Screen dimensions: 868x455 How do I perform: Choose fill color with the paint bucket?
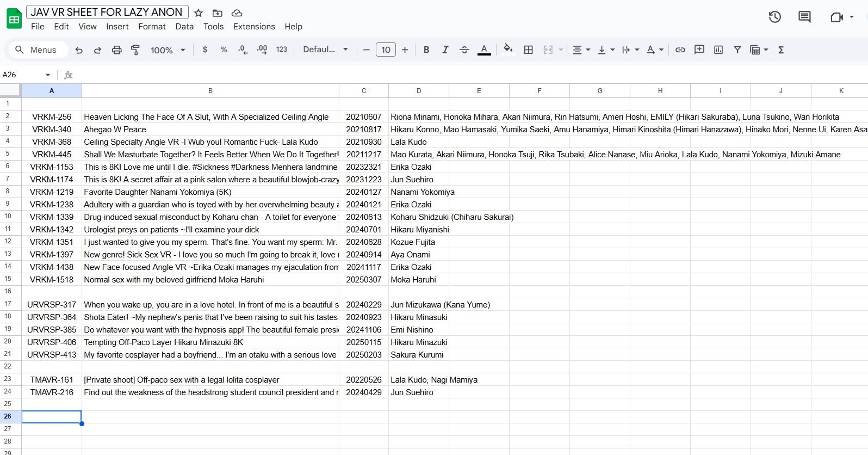pyautogui.click(x=508, y=50)
